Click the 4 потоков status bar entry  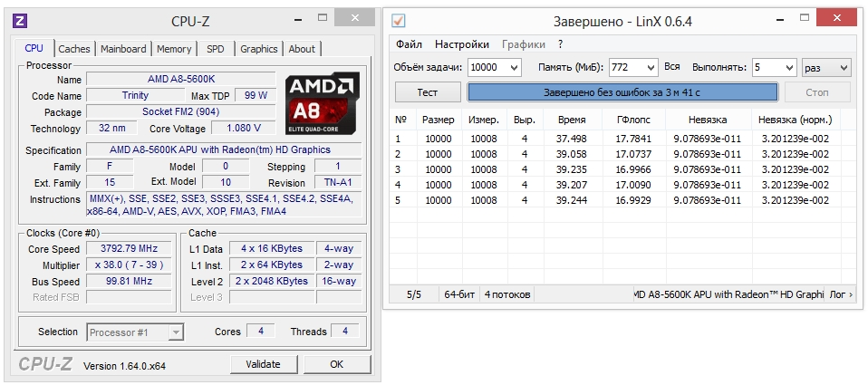click(x=507, y=294)
